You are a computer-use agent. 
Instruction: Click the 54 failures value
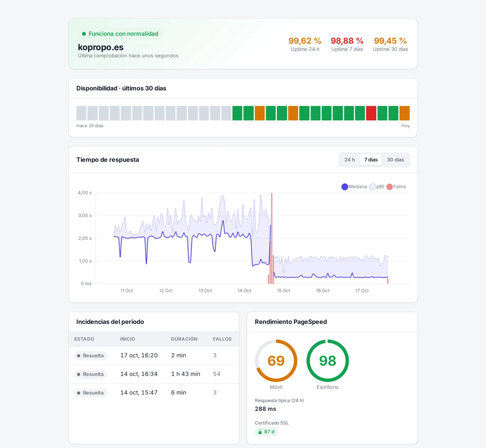(217, 374)
